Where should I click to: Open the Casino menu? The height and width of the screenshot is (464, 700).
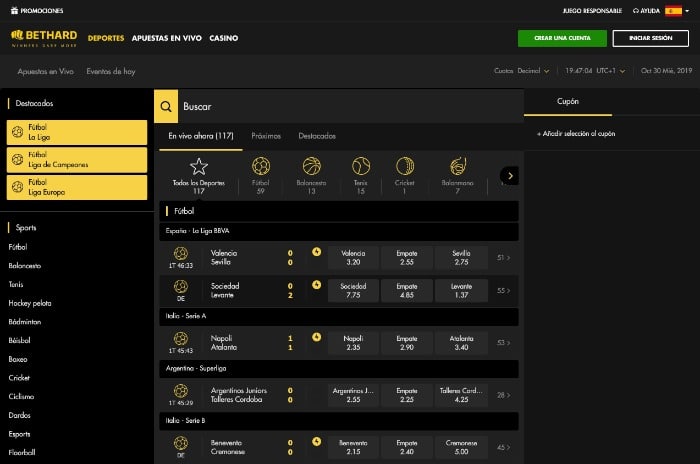pos(224,38)
